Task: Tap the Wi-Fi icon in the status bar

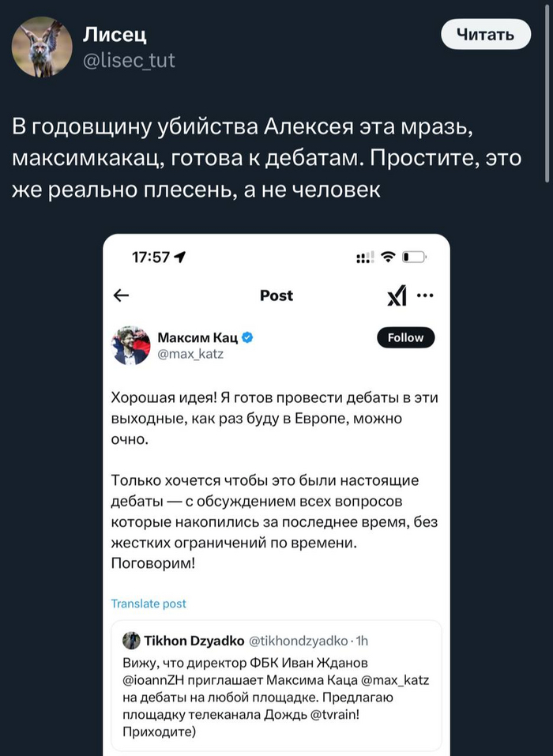Action: (388, 258)
